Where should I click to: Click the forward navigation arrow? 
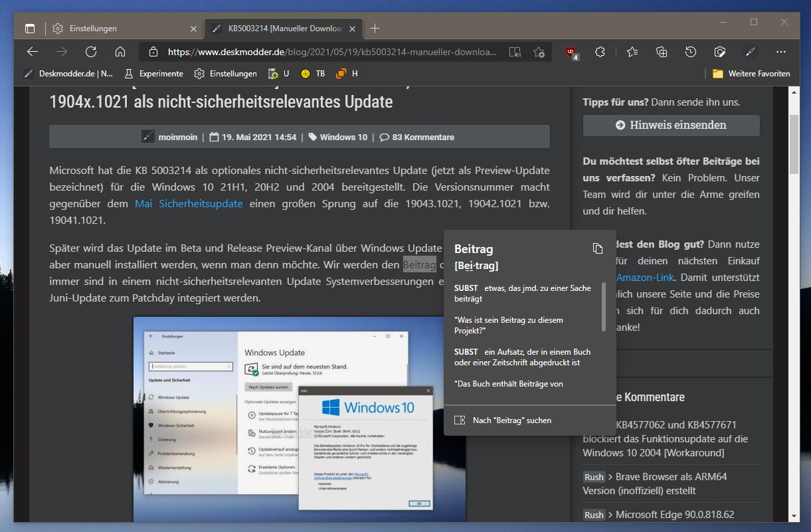(x=62, y=52)
